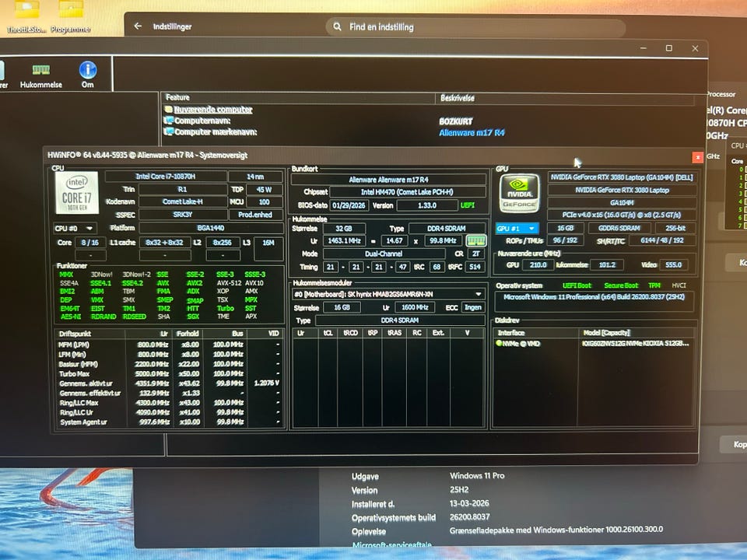Select the NVMe KIOXIA 512GB drive row
The width and height of the screenshot is (747, 560).
click(634, 343)
